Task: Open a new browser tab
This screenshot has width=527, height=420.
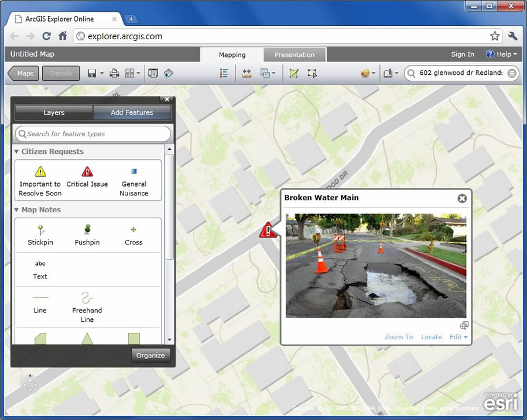Action: [x=131, y=19]
